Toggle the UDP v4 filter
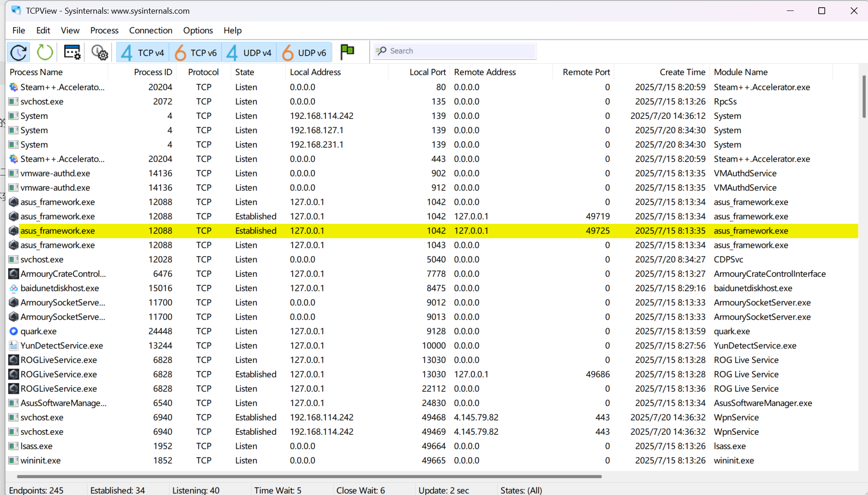868x495 pixels. point(249,52)
